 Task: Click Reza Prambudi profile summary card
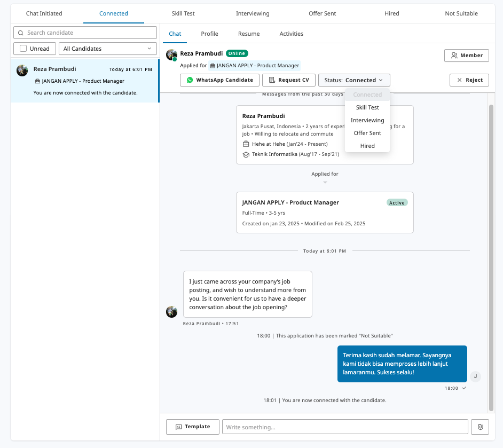tap(325, 135)
